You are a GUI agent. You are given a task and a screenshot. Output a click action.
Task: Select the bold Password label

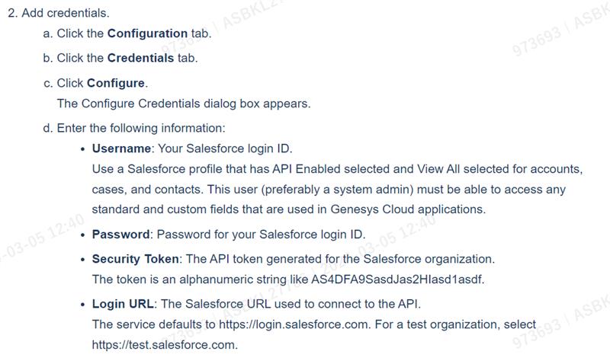point(120,234)
